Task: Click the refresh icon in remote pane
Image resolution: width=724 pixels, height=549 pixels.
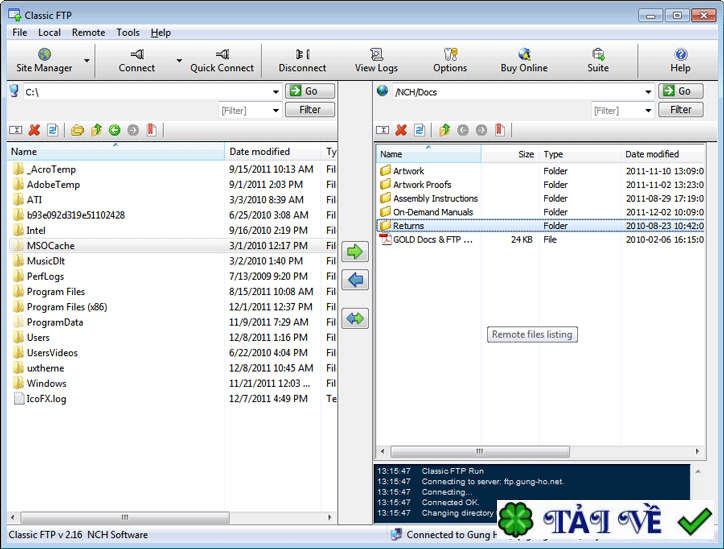Action: pos(420,130)
